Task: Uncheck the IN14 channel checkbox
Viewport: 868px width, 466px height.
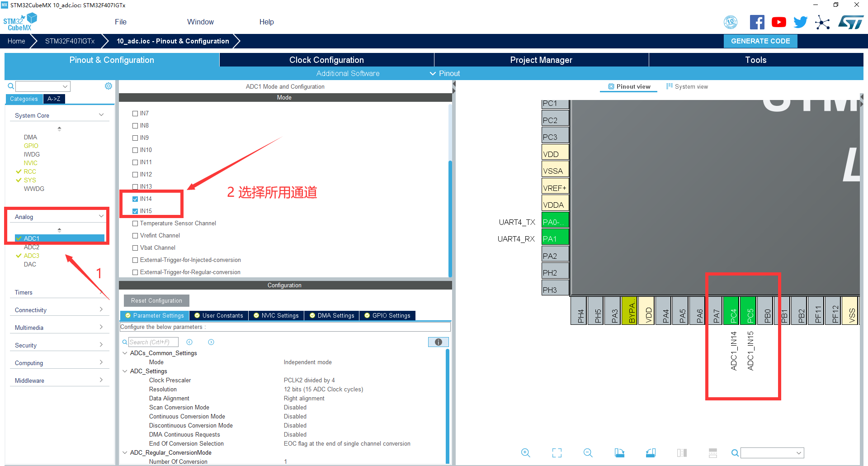Action: point(135,199)
